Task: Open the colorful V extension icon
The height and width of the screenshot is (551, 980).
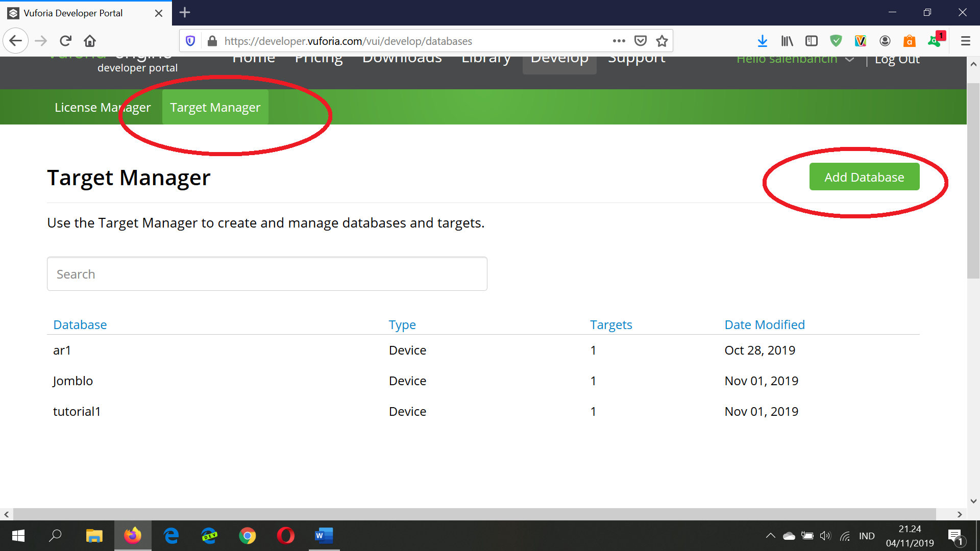Action: pos(861,41)
